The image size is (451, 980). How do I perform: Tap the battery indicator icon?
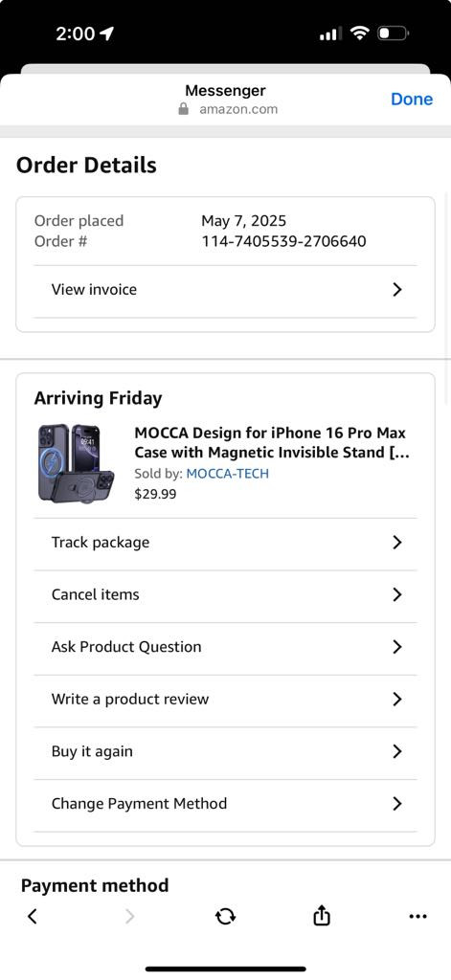pyautogui.click(x=393, y=33)
